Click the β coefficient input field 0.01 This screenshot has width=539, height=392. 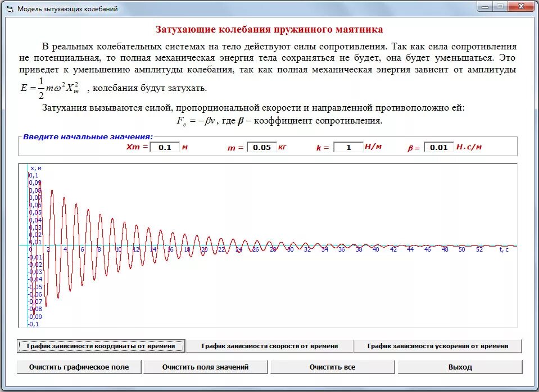click(x=438, y=147)
